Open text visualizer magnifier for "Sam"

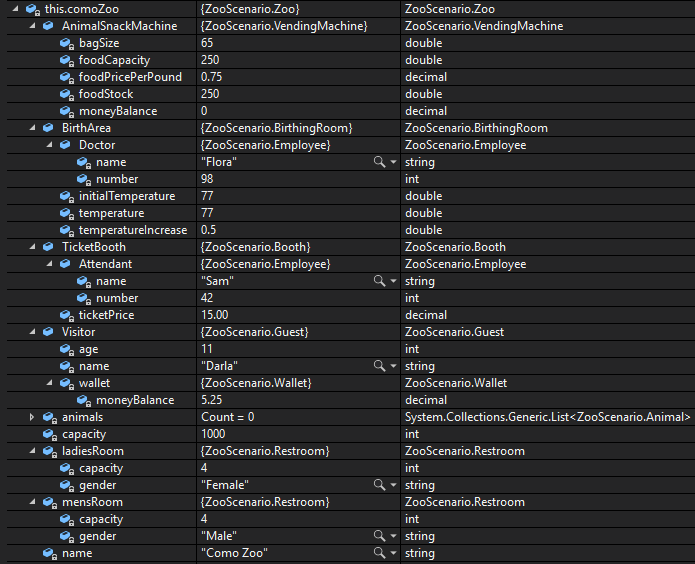tap(379, 281)
